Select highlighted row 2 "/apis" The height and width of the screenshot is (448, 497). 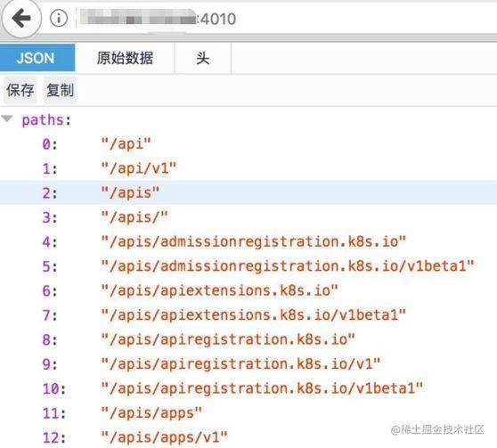[248, 192]
